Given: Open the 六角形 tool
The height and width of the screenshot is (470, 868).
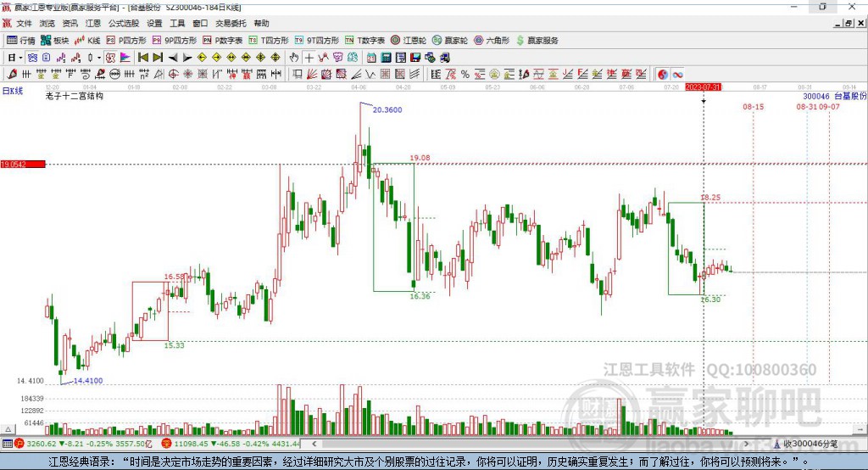Looking at the screenshot, I should point(492,41).
